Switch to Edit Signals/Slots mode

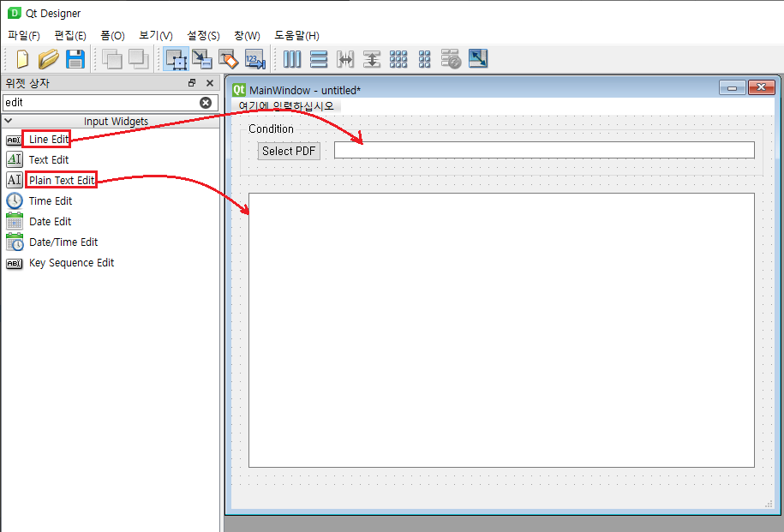point(202,59)
